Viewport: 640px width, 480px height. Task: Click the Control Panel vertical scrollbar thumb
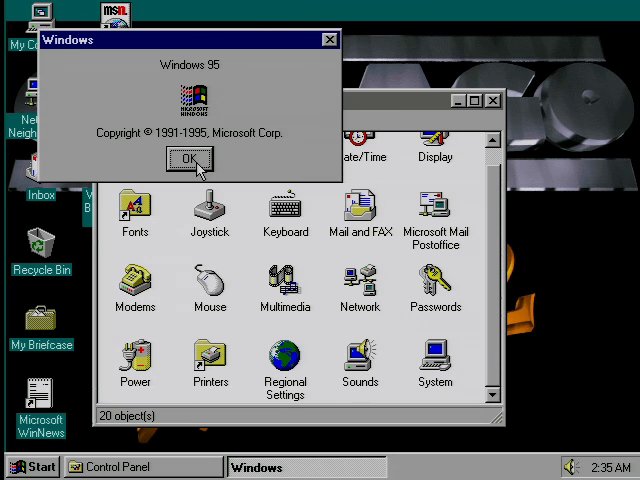point(493,275)
